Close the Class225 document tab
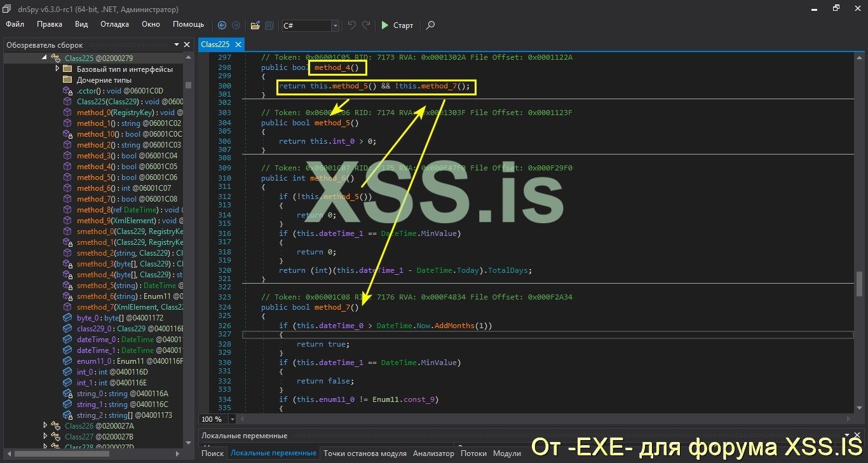Viewport: 868px width, 463px height. point(238,45)
